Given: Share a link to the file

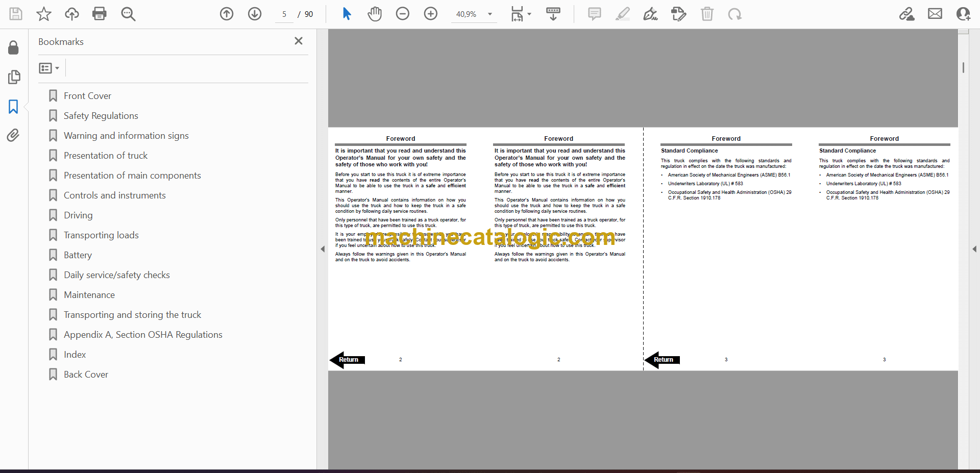Looking at the screenshot, I should [x=906, y=14].
